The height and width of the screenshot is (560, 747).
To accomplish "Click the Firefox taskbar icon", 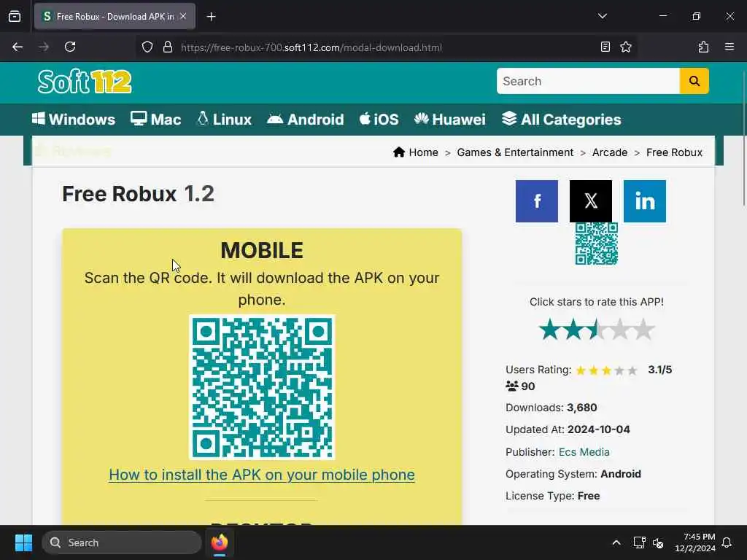I will click(220, 542).
